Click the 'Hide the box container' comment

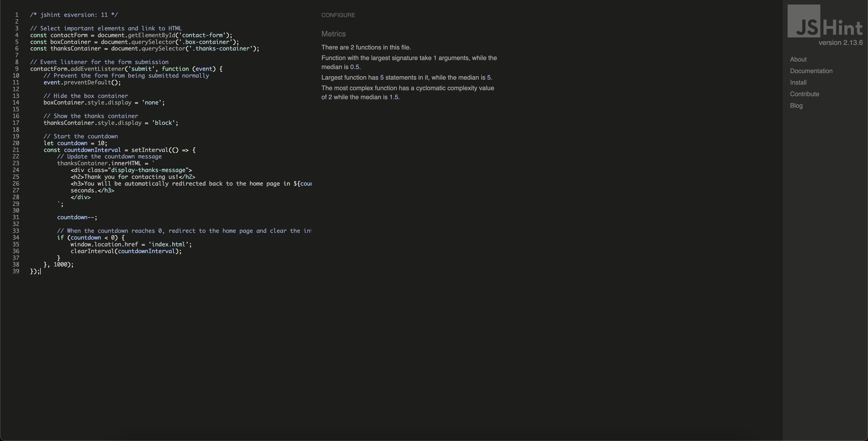[x=86, y=96]
